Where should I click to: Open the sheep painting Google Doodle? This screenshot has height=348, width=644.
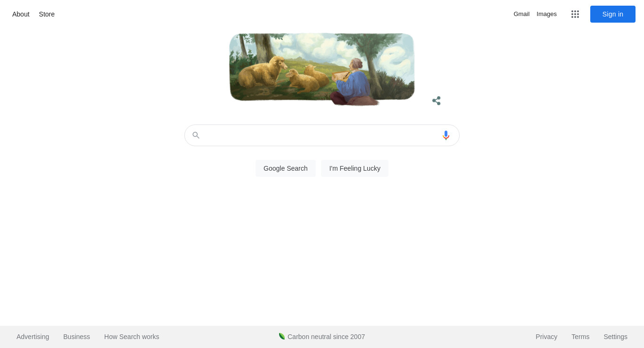pyautogui.click(x=322, y=69)
